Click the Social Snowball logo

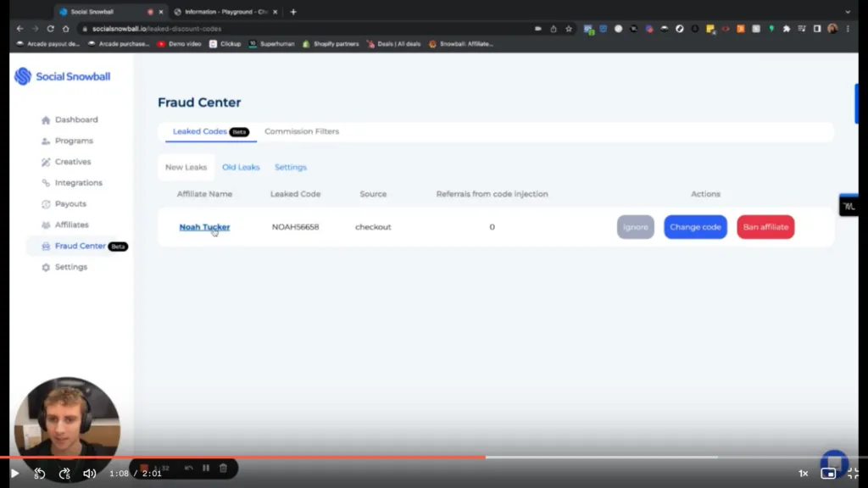click(x=63, y=76)
